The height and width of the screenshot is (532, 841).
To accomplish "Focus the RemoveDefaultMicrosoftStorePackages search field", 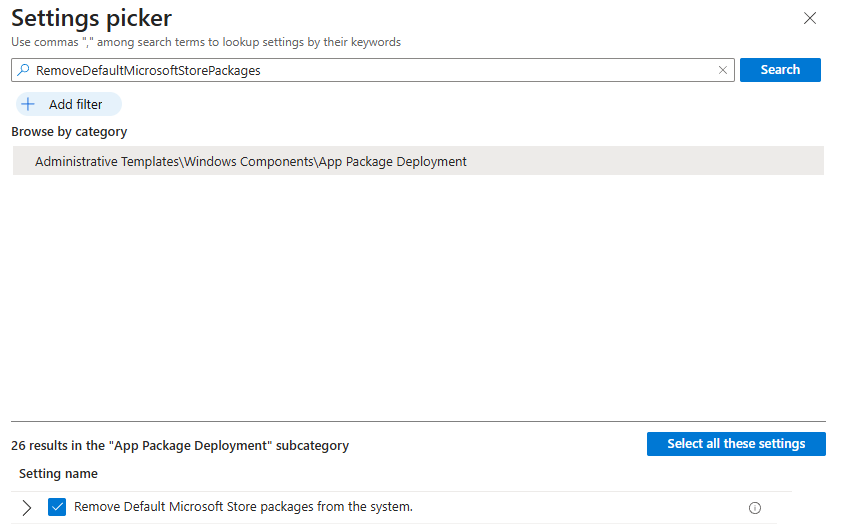I will pos(370,70).
